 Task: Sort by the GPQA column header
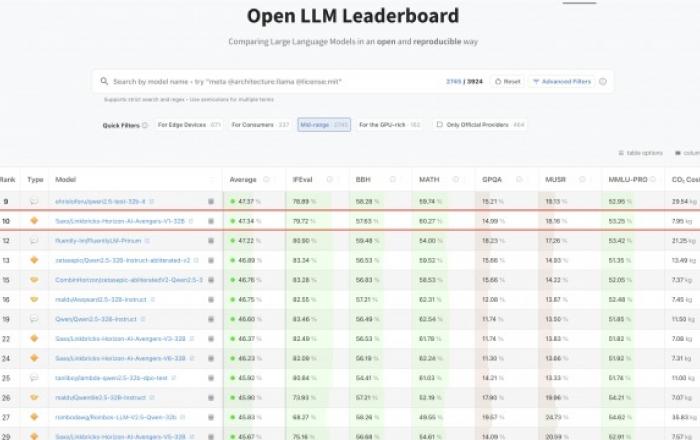coord(492,179)
